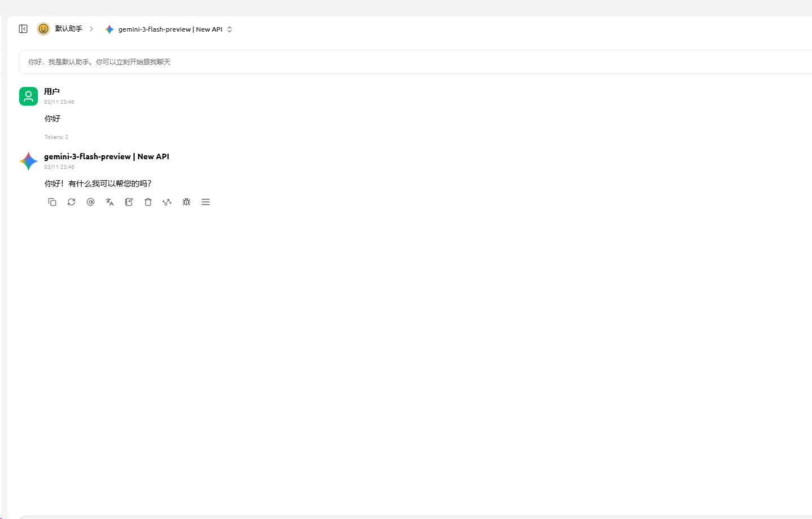Click the @ mention model icon
Viewport: 812px width, 519px height.
click(90, 202)
